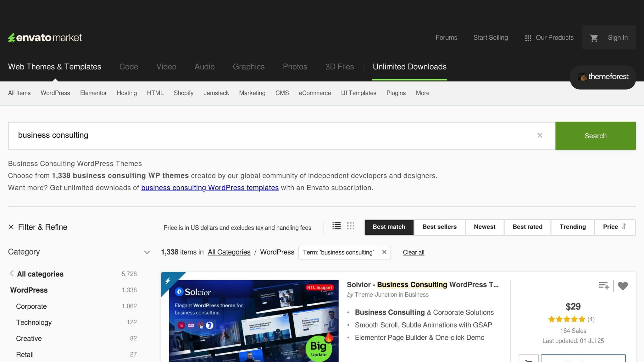This screenshot has height=362, width=644.
Task: Click the Our Products grid icon
Action: pyautogui.click(x=528, y=38)
